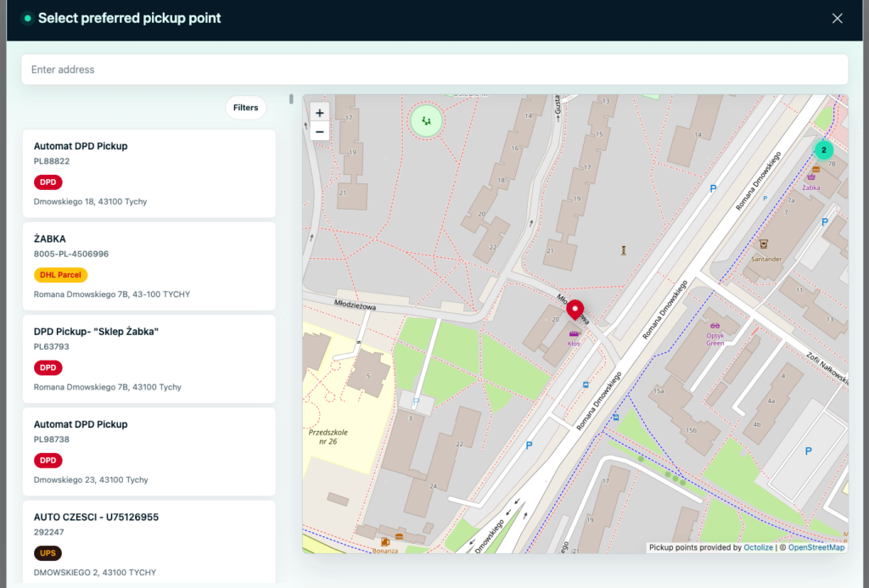Select AUTO CZESCI - U75126955 card
Image resolution: width=869 pixels, height=588 pixels.
point(149,541)
